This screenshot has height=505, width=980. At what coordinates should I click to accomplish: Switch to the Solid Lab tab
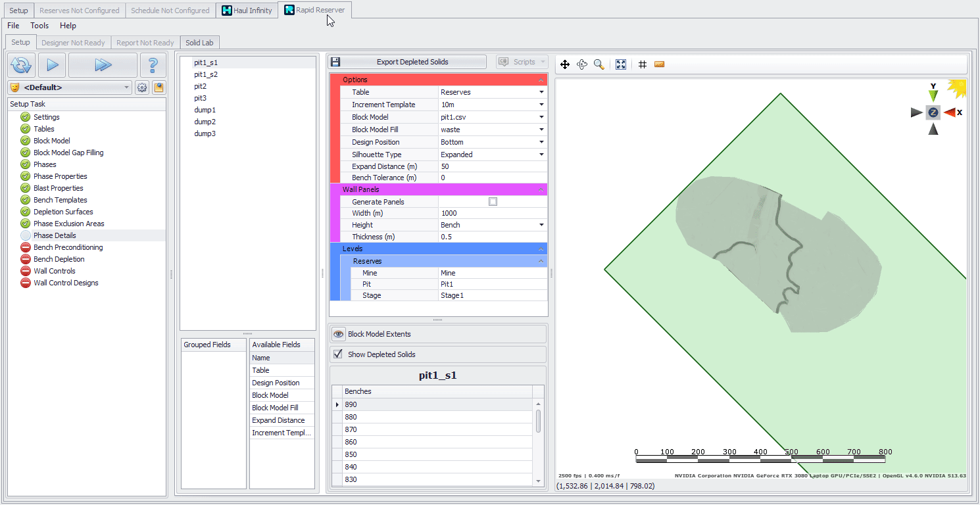point(199,43)
